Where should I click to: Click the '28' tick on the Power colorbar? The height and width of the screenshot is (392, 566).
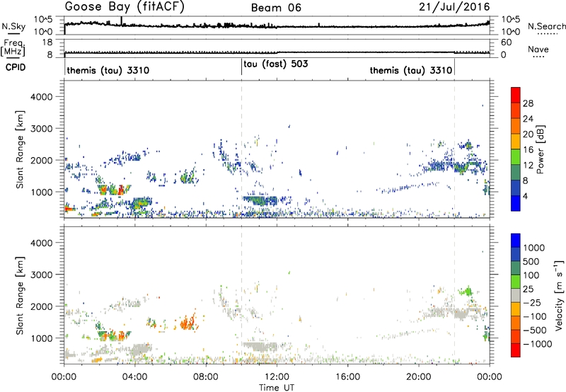pos(528,103)
